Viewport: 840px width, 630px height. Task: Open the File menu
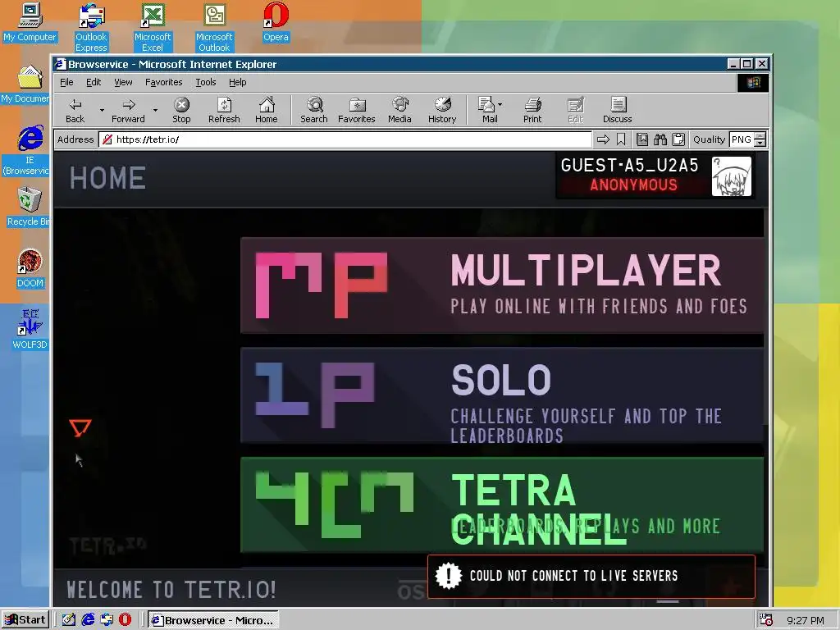click(66, 82)
